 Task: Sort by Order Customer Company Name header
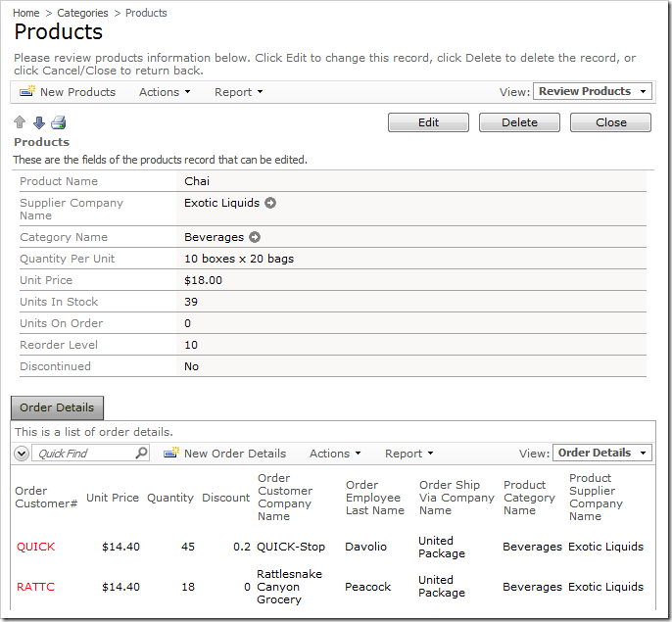[285, 498]
